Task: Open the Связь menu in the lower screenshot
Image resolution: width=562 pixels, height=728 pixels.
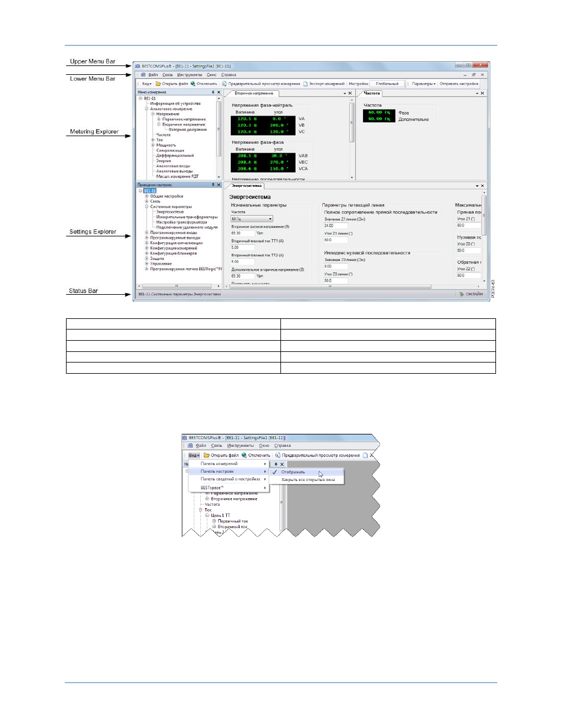Action: 217,446
